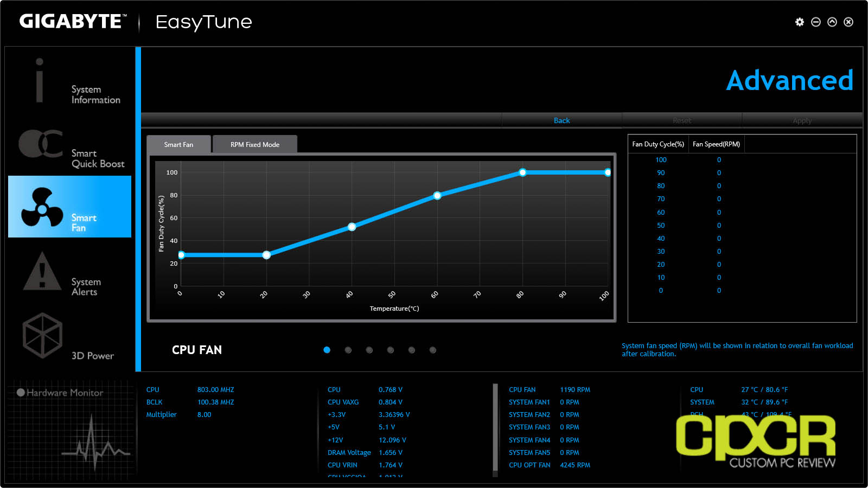Click CPU VAXG 0.804 V reading
868x488 pixels.
pyautogui.click(x=390, y=402)
